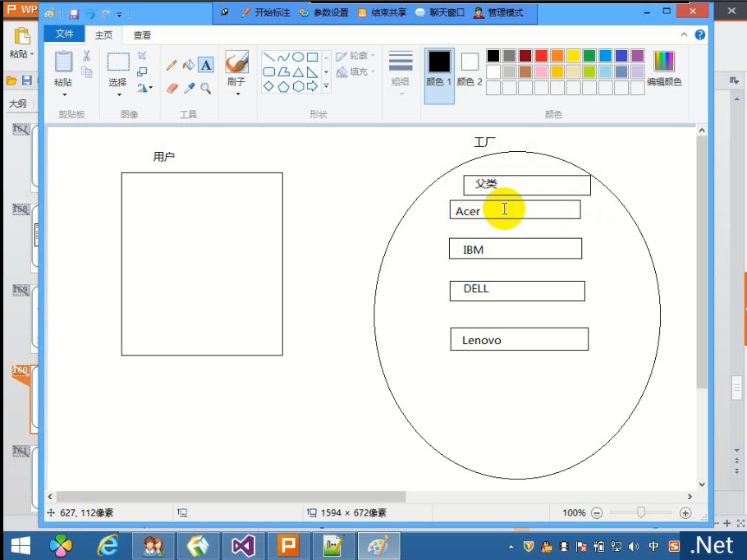The image size is (747, 560).
Task: Click the Redo arrow in Paint title bar
Action: pyautogui.click(x=106, y=14)
